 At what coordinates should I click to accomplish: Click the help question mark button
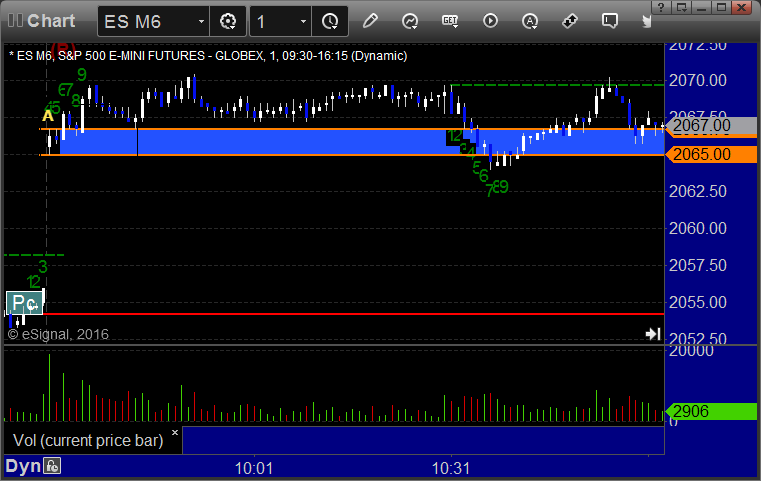(x=661, y=7)
